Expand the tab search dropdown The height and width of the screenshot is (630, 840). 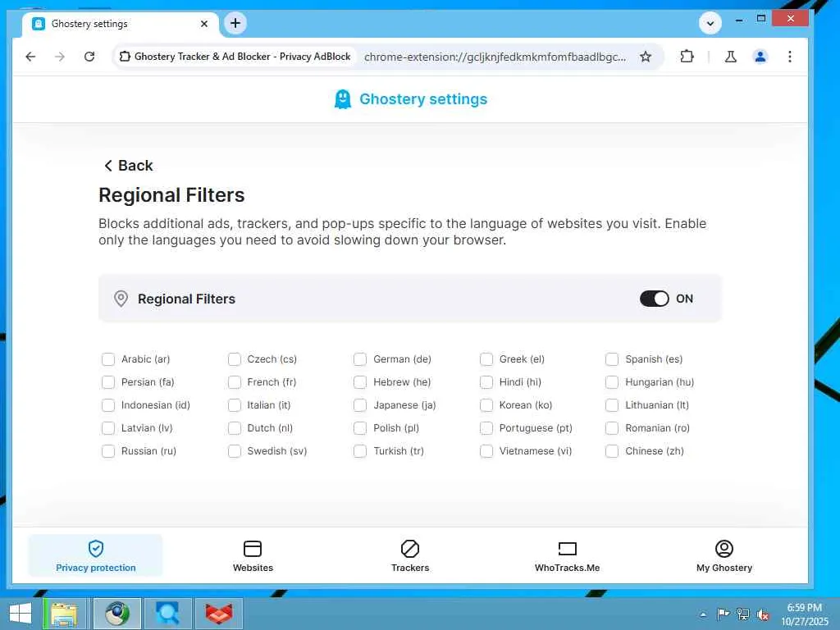(x=710, y=23)
